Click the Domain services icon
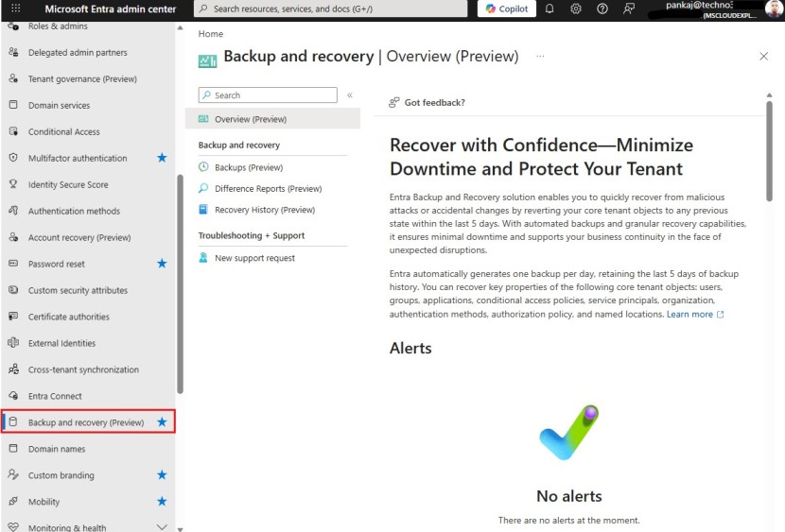This screenshot has height=532, width=785. point(13,105)
